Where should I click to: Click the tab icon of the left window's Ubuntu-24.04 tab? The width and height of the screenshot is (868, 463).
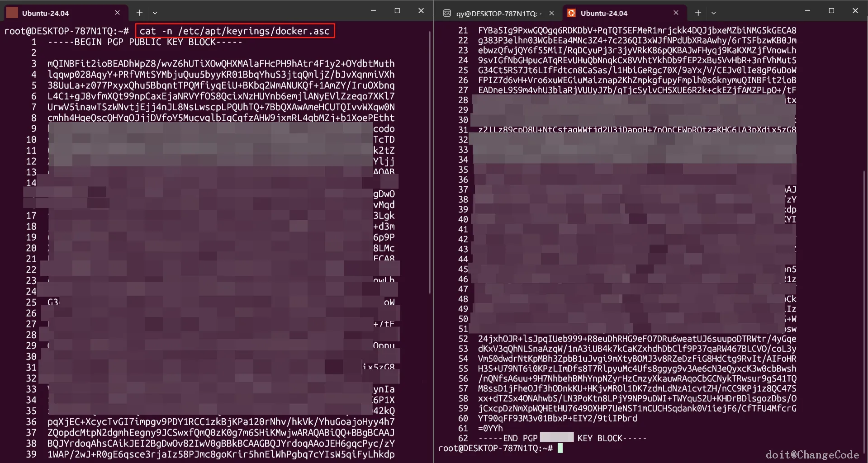point(12,13)
